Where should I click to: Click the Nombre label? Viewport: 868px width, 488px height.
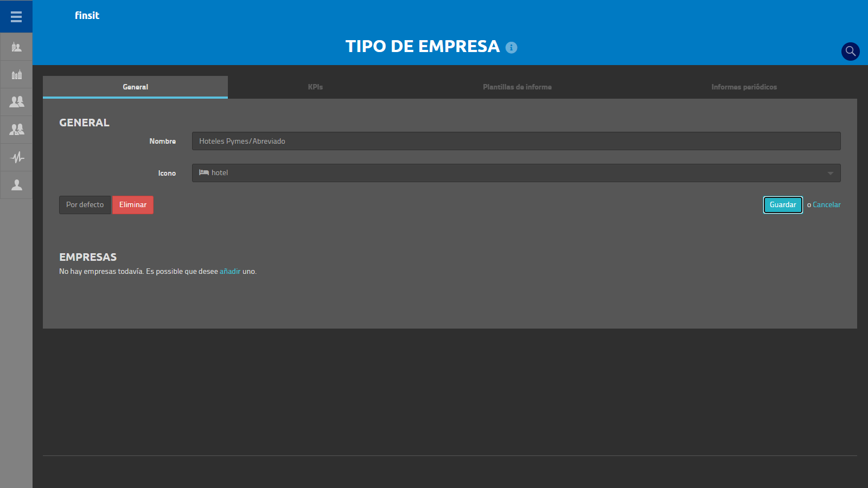pos(162,141)
